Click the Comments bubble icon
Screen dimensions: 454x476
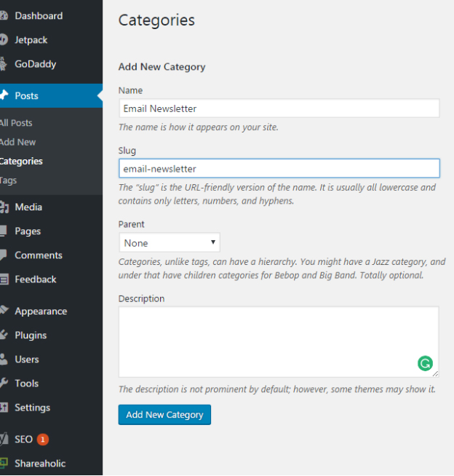[x=4, y=255]
